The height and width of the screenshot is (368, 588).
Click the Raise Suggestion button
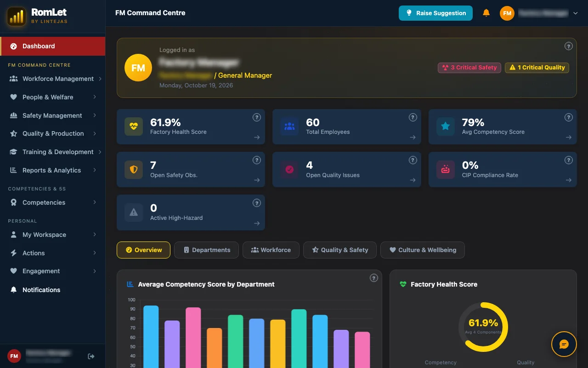(435, 13)
